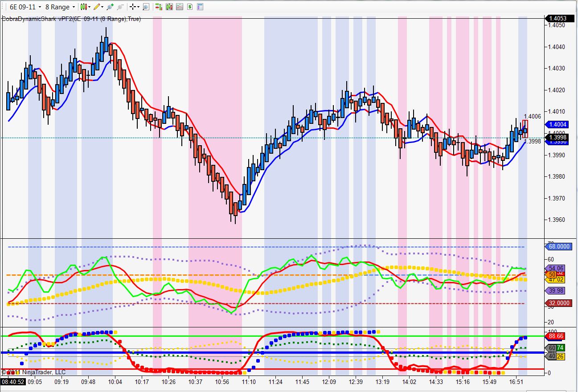Select the pencil drawing tools icon

[x=97, y=7]
